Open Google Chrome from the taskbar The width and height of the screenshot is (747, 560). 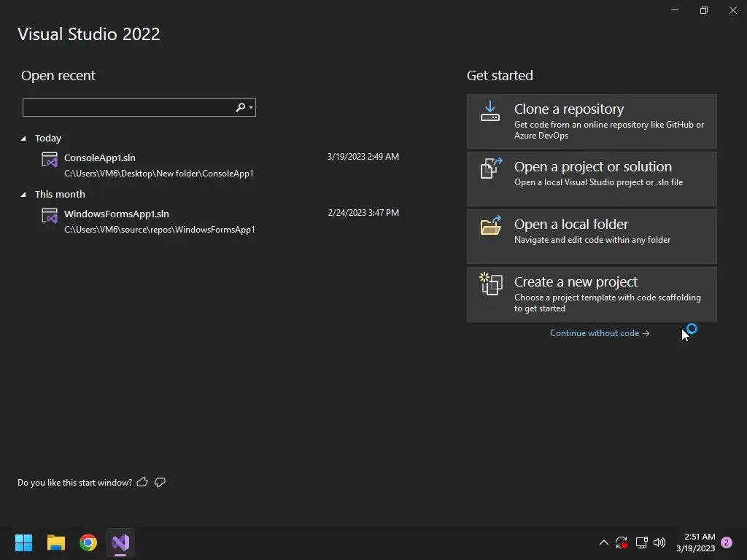[x=88, y=542]
